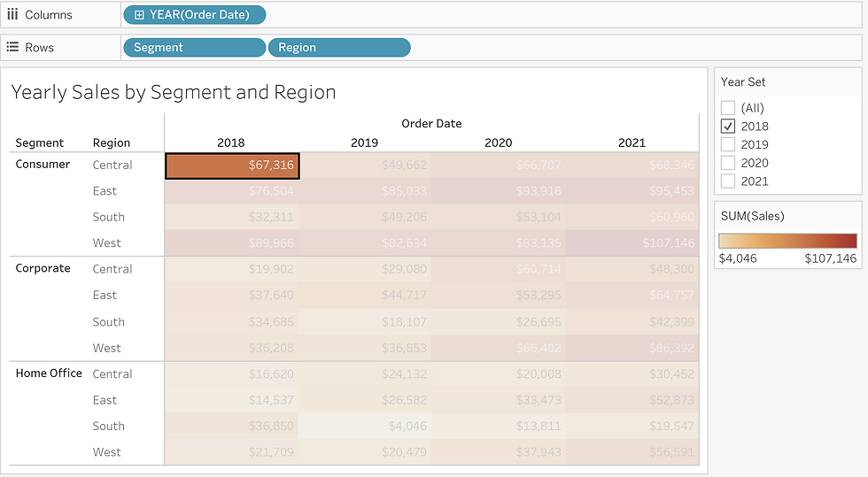Click the Region field header
868x477 pixels.
click(x=112, y=142)
